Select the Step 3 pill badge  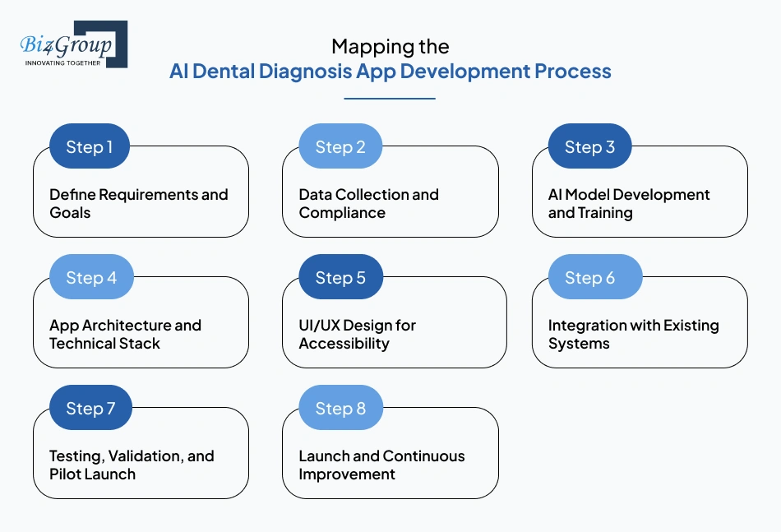click(x=589, y=146)
